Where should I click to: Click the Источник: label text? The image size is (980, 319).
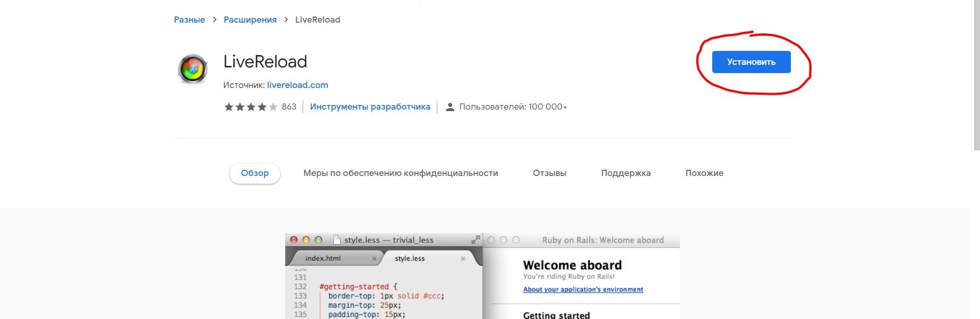(244, 85)
